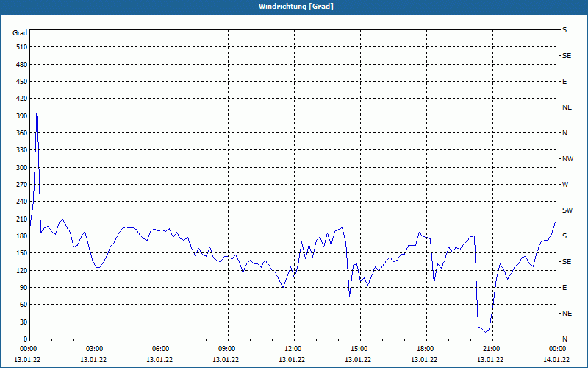Image resolution: width=588 pixels, height=368 pixels.
Task: Select the E compass label beside 450 gridline
Action: click(564, 82)
